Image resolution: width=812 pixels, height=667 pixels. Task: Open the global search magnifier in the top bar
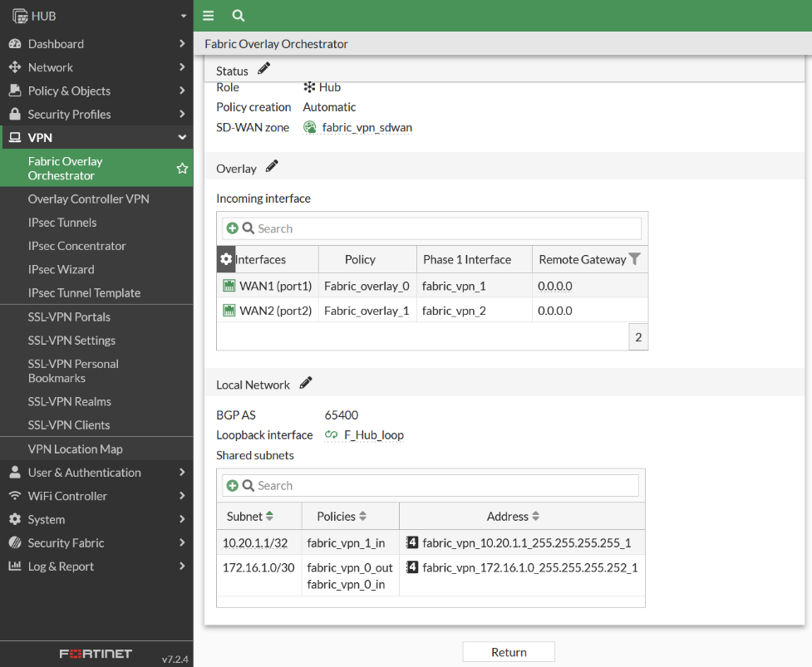coord(238,15)
